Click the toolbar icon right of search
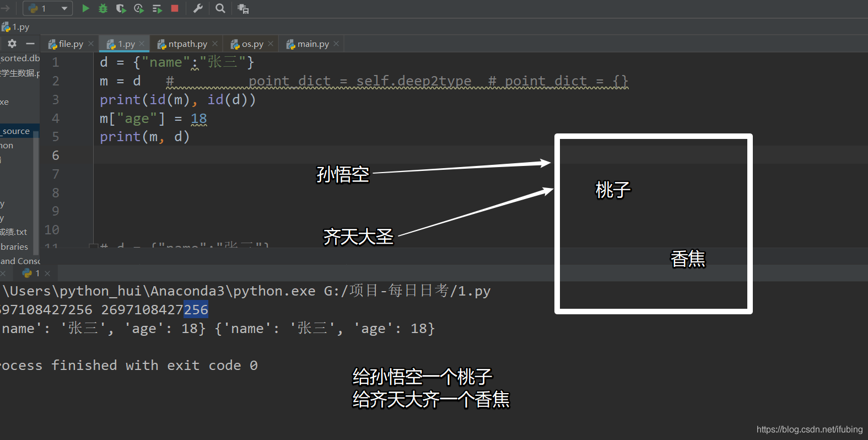 243,8
